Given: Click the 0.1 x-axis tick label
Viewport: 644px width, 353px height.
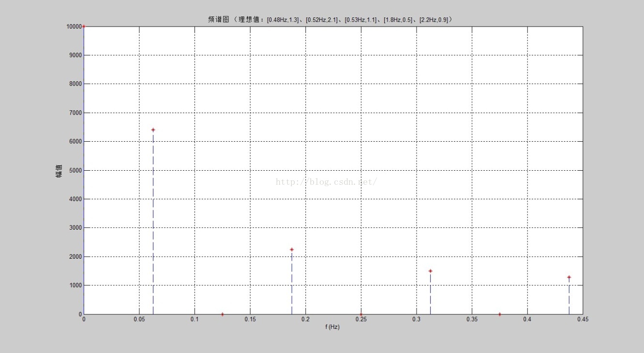Looking at the screenshot, I should pyautogui.click(x=195, y=320).
